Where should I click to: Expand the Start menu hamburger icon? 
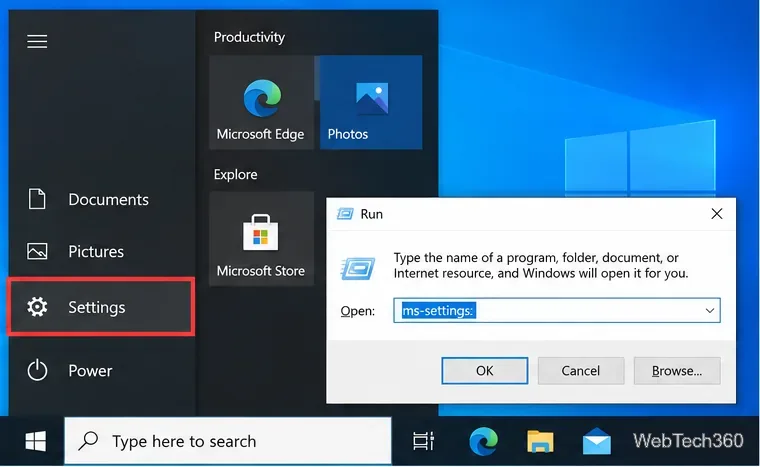pos(37,41)
